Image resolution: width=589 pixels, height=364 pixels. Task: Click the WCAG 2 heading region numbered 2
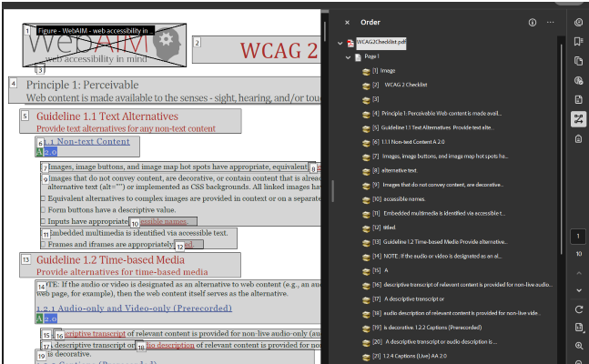point(257,50)
